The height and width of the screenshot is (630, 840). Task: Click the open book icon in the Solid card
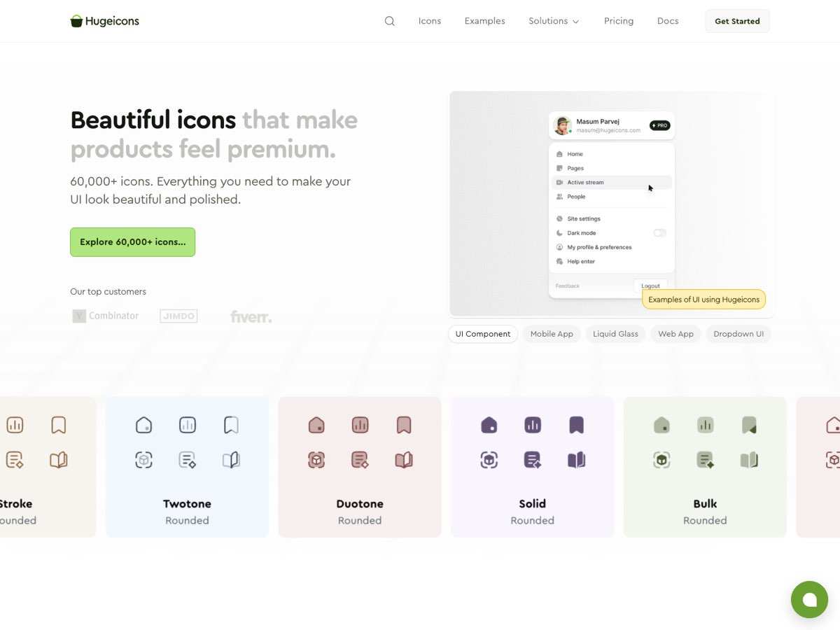pos(576,460)
